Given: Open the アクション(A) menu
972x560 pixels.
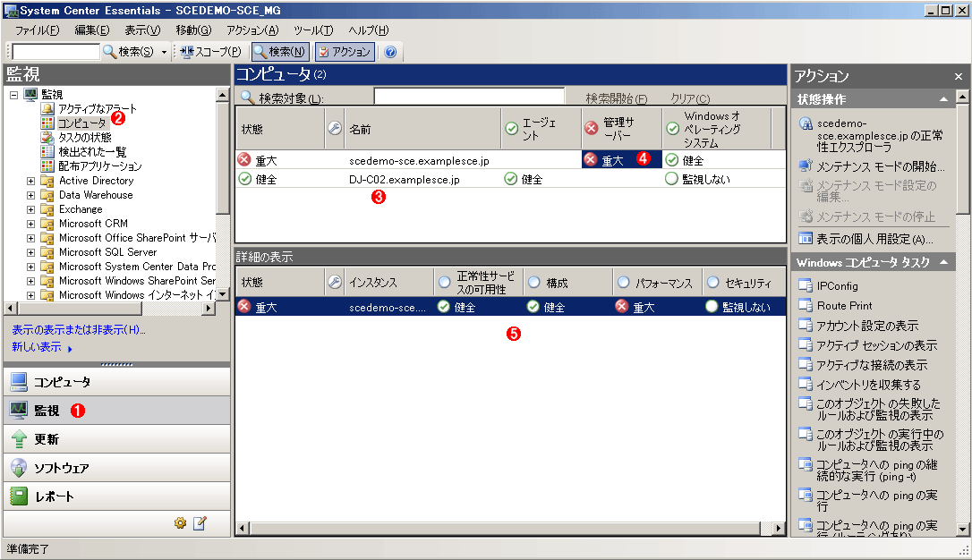Looking at the screenshot, I should 252,30.
